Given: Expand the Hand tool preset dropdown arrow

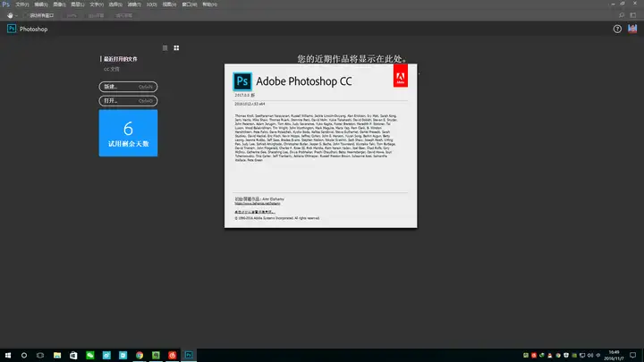Looking at the screenshot, I should pyautogui.click(x=16, y=15).
